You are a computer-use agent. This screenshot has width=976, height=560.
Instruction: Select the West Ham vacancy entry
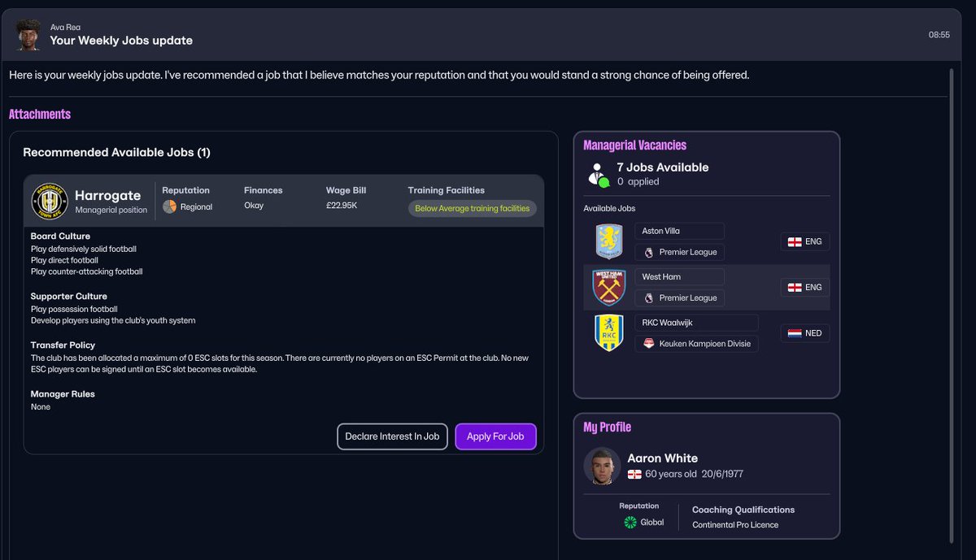[x=679, y=276]
